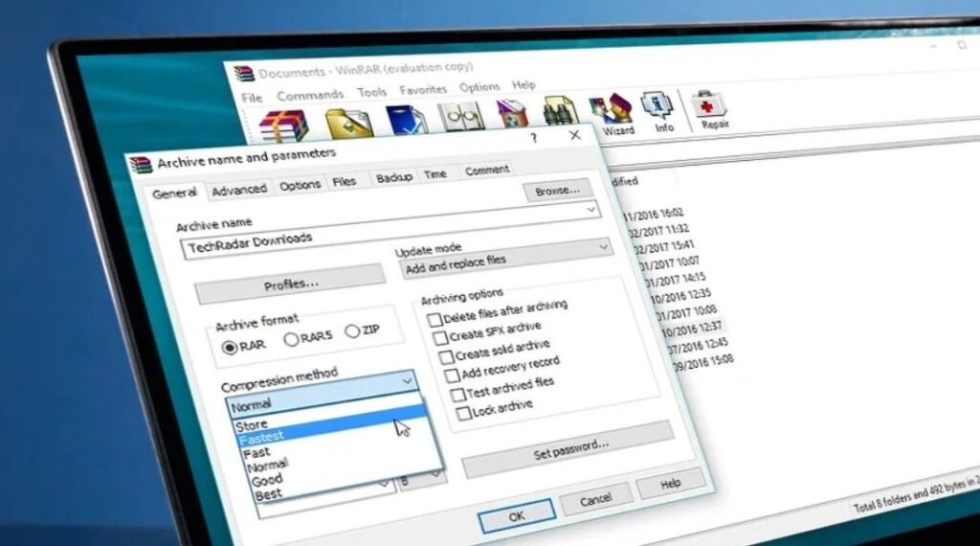This screenshot has height=546, width=980.
Task: Click the WinRAR icon in the main title bar
Action: (244, 73)
